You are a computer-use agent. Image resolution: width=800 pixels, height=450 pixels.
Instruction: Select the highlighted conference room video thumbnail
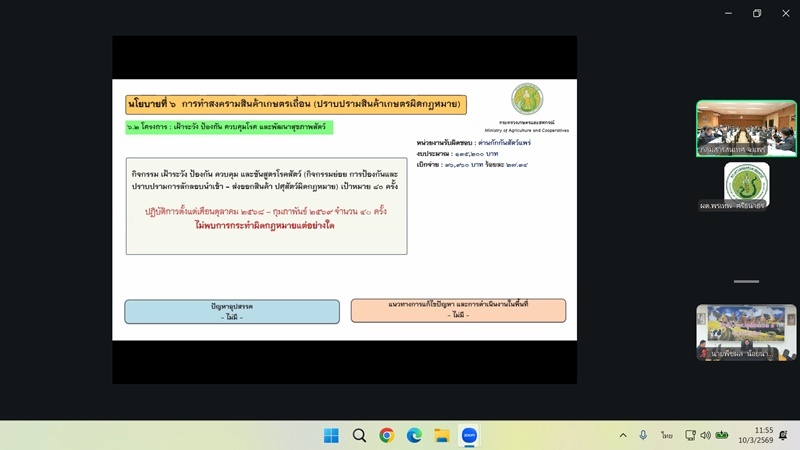click(x=746, y=128)
